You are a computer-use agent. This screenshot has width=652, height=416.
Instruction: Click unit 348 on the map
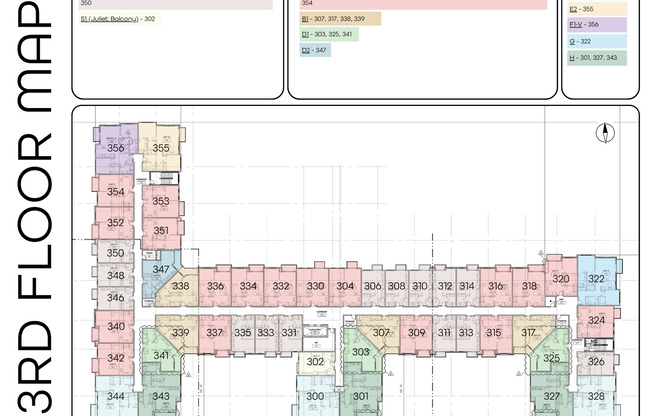pos(115,275)
